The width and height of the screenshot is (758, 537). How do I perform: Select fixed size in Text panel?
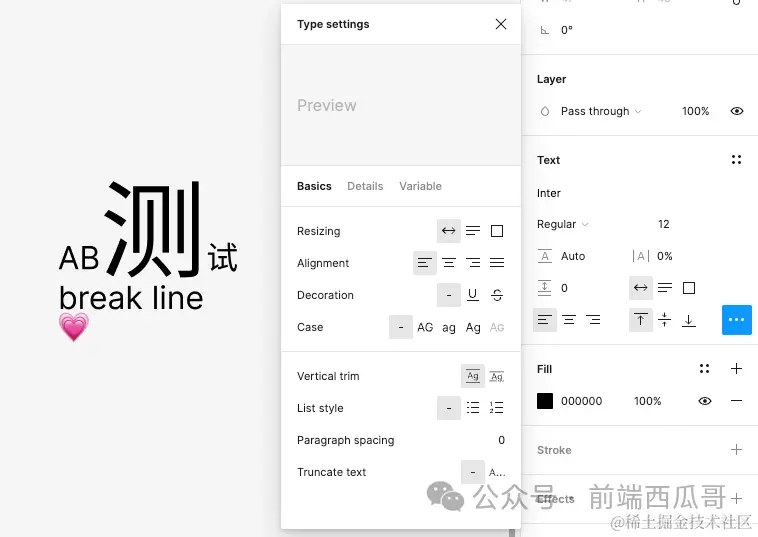[x=689, y=288]
